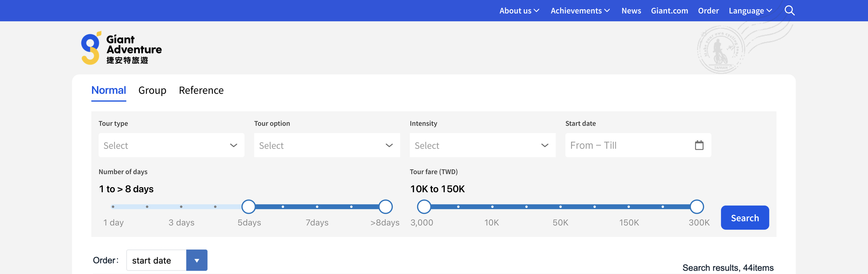Open the News link
Screen dimensions: 868x274
coord(631,11)
